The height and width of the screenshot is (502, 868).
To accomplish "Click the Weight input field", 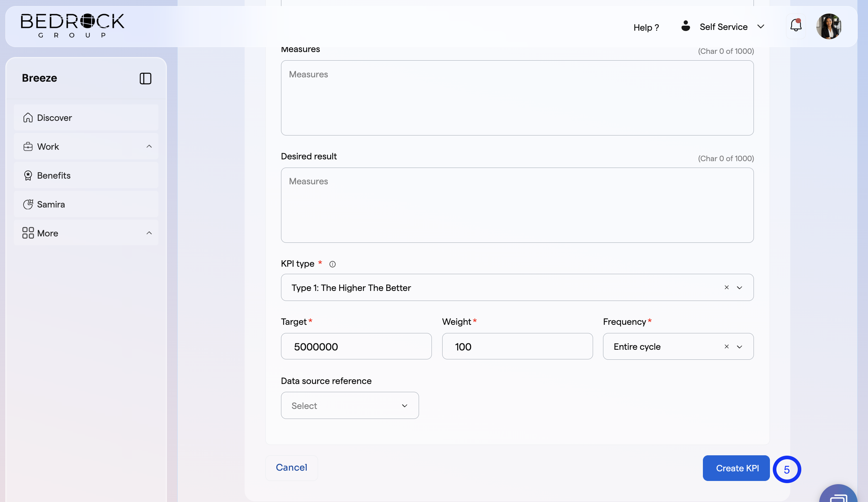I will (x=517, y=346).
